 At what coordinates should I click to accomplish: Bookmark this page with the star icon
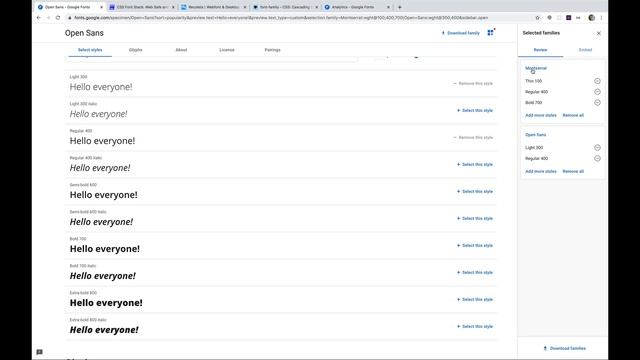[x=538, y=18]
